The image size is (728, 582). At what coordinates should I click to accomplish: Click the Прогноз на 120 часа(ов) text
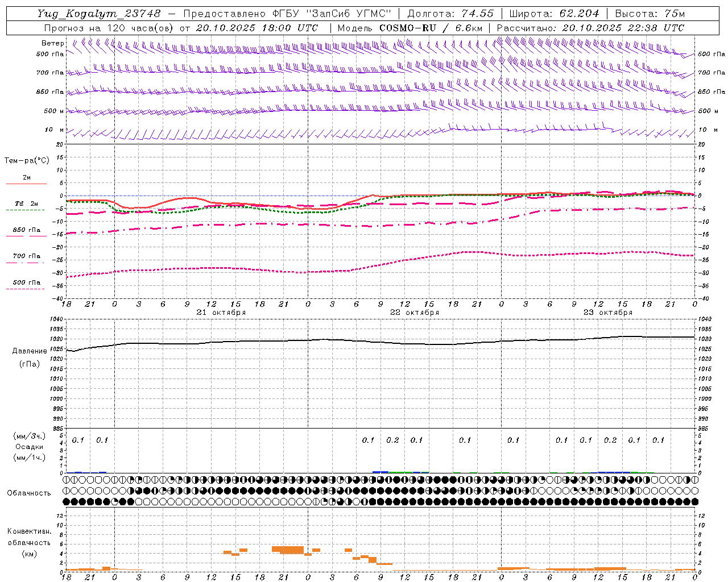coord(109,28)
